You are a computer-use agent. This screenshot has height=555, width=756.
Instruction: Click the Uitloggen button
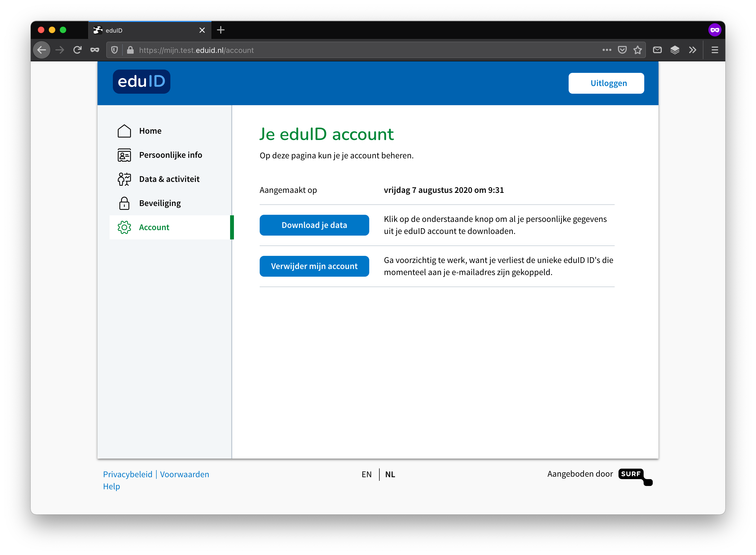pyautogui.click(x=606, y=83)
